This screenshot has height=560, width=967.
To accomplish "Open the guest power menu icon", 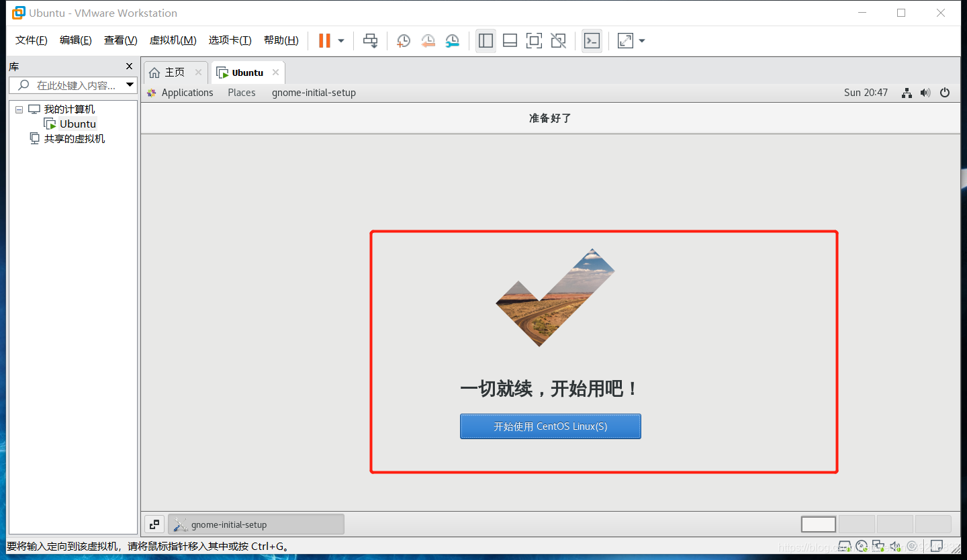I will click(x=945, y=93).
